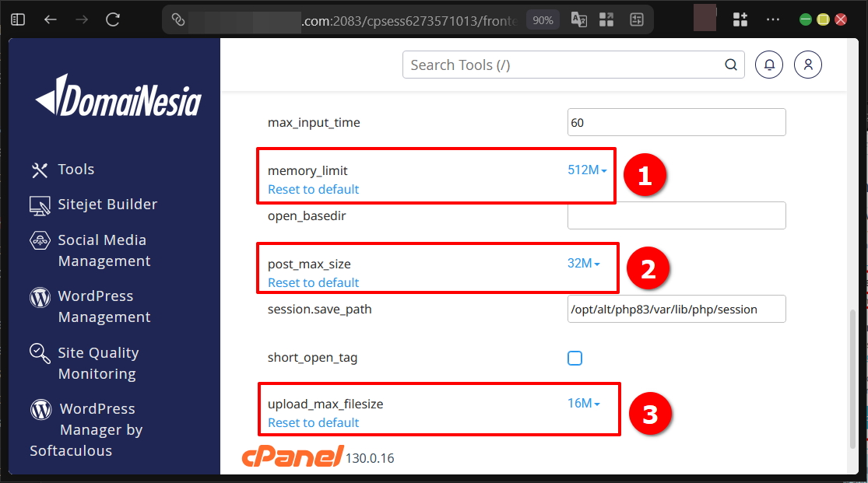
Task: Enable the short_open_tag checkbox
Action: click(575, 358)
